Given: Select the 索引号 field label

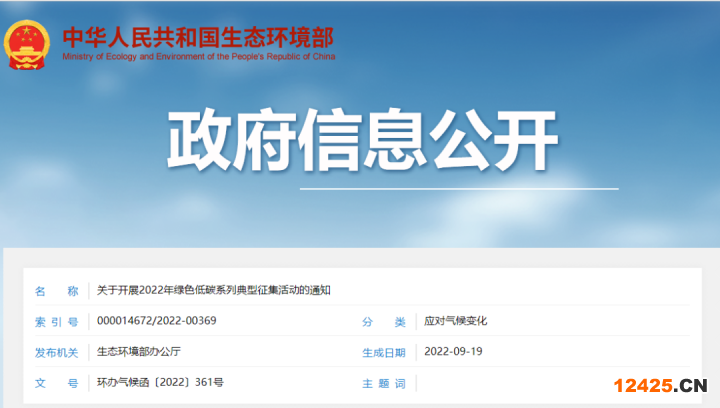Looking at the screenshot, I should [56, 322].
